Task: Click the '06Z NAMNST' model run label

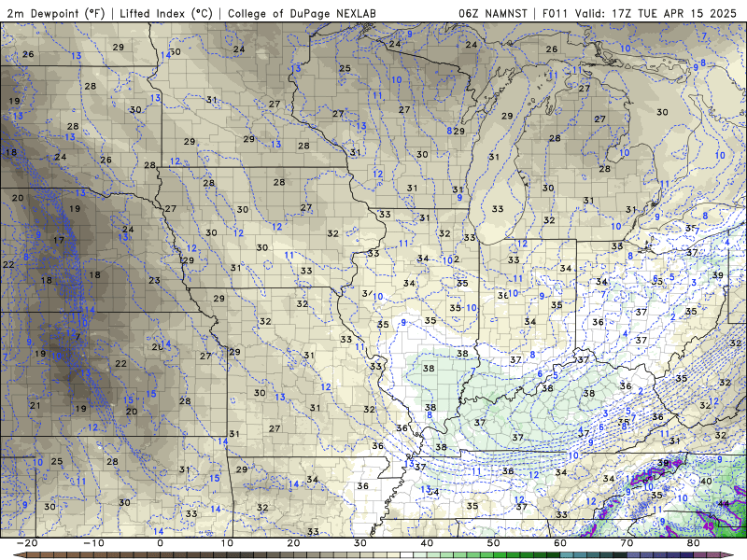Action: (493, 13)
